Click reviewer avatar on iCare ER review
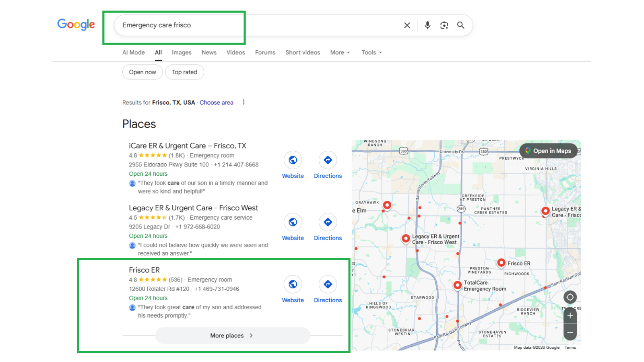This screenshot has height=362, width=644. click(x=132, y=183)
